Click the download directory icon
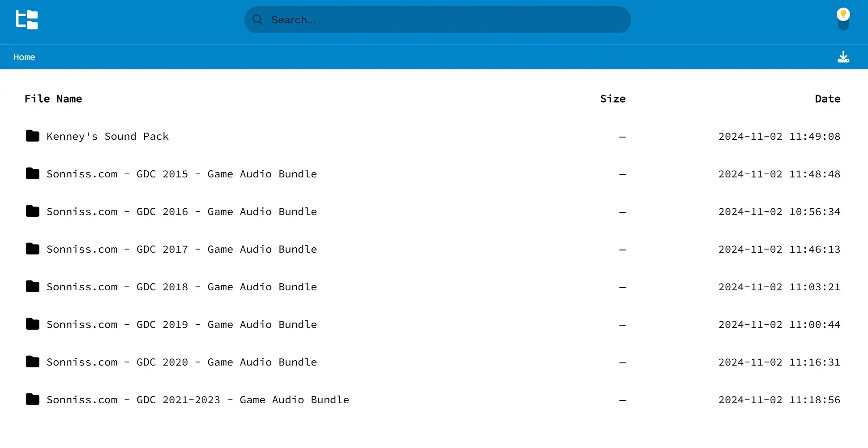 [843, 57]
